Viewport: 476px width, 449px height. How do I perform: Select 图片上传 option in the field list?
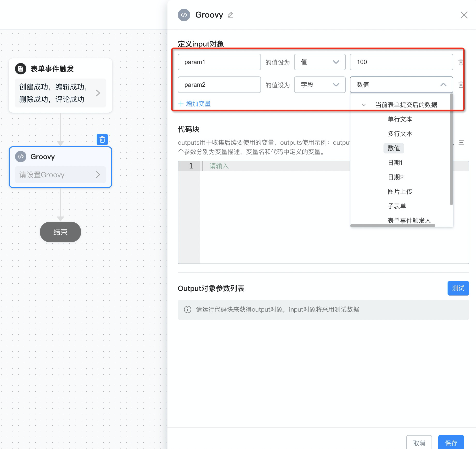tap(400, 192)
